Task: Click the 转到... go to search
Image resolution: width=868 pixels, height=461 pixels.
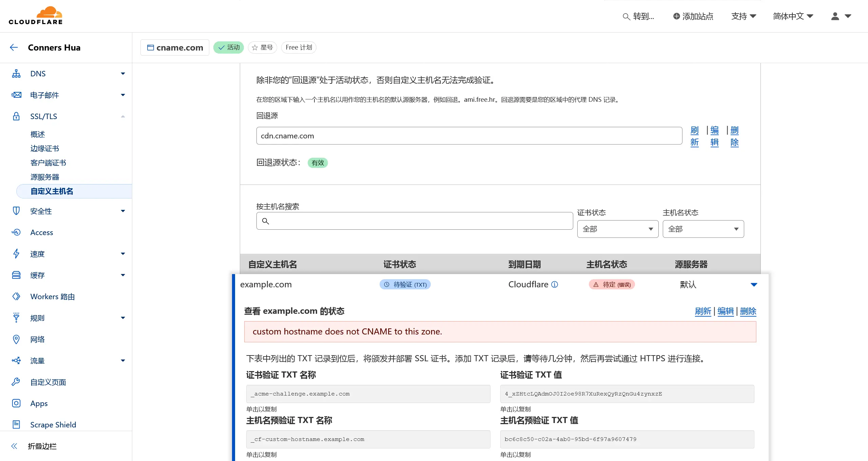Action: 638,16
